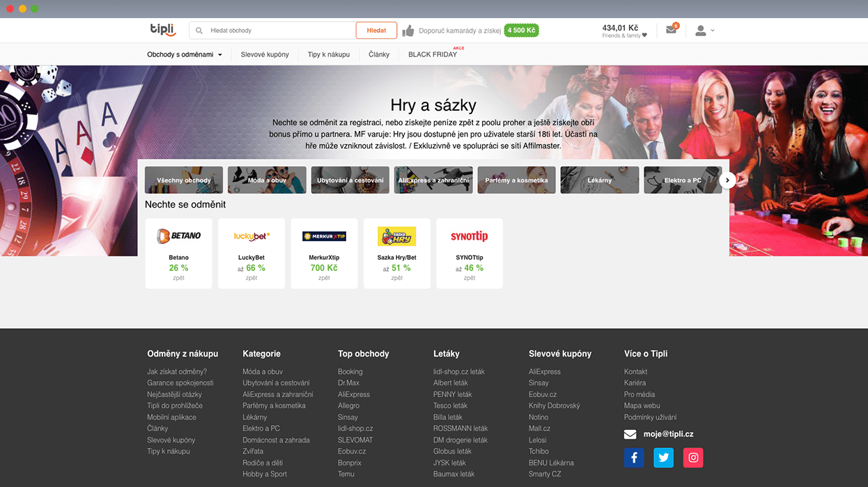The image size is (868, 487).
Task: Open BLACK FRIDAY menu item
Action: [x=433, y=54]
